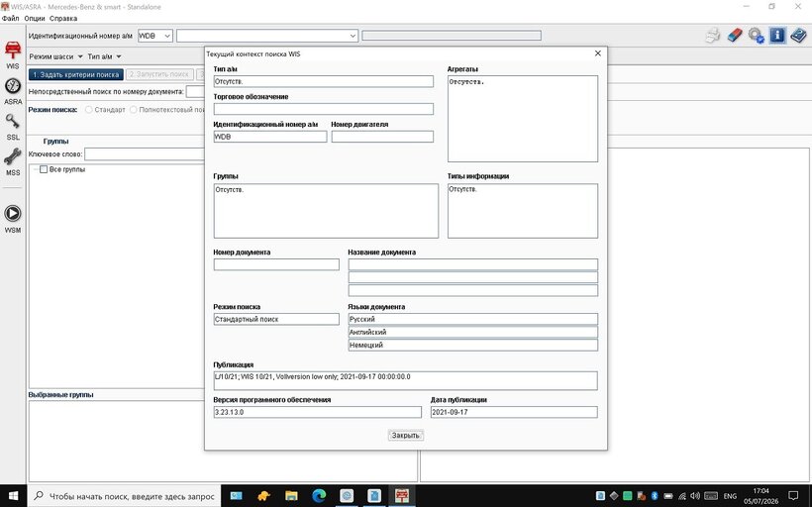
Task: Click the first 'Название документа' field
Action: (472, 264)
